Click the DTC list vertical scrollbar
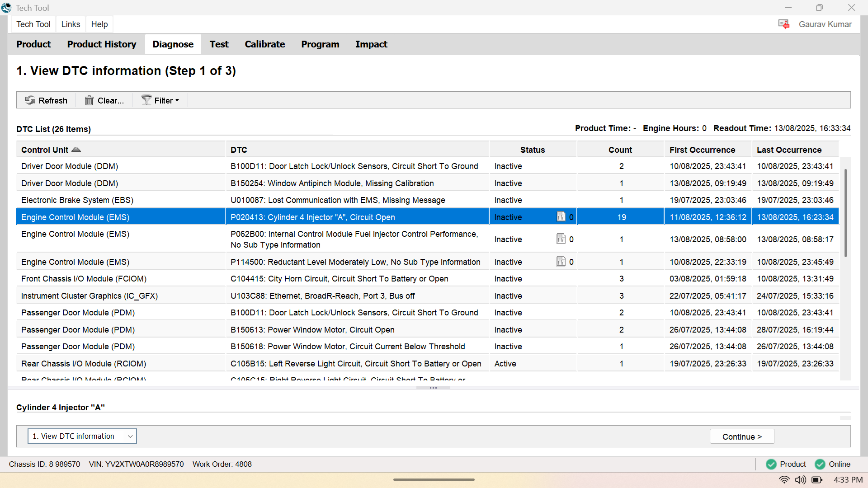868x488 pixels. (845, 212)
